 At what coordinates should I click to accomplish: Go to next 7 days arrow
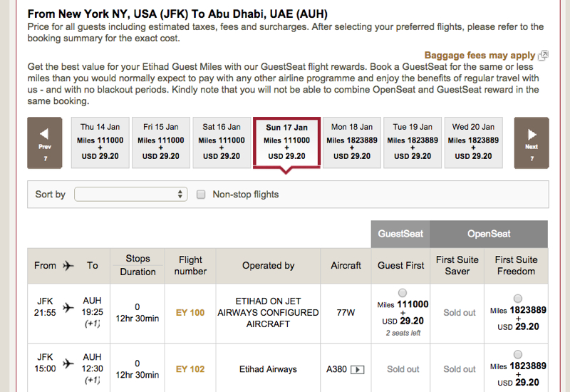pos(531,143)
